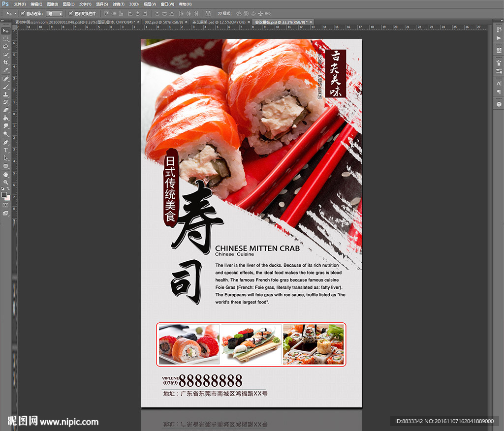
Task: Open the History panel icon
Action: [x=499, y=30]
